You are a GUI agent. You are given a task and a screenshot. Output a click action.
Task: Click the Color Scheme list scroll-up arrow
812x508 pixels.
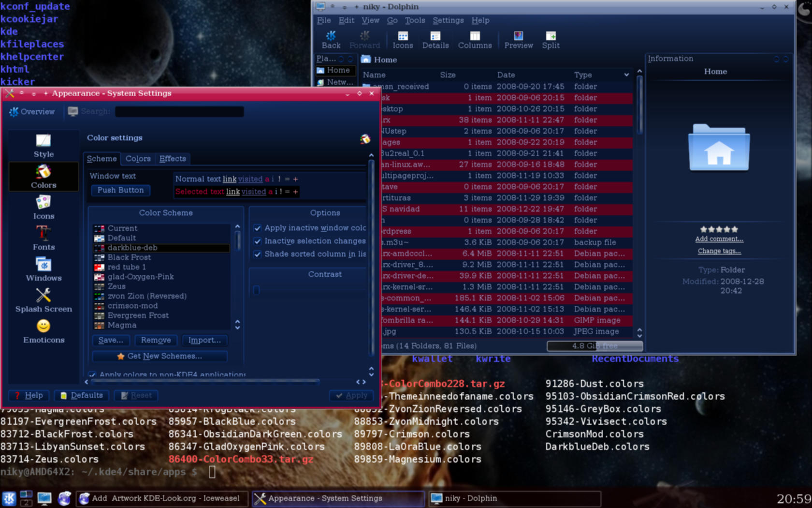pos(237,226)
